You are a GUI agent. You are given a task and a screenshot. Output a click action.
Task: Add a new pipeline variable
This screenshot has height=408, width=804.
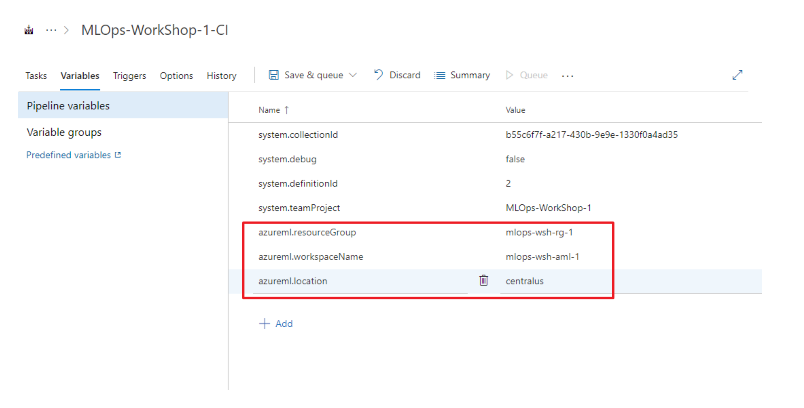[x=276, y=323]
